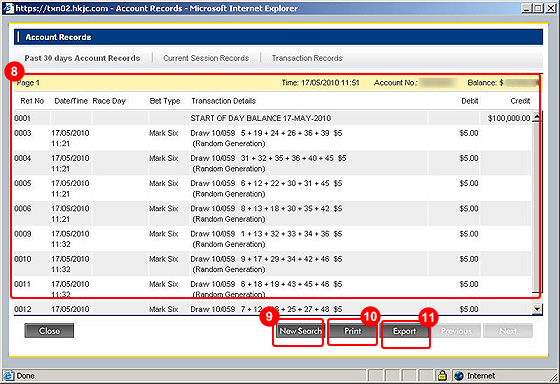Click the Done page icon in status bar

pos(8,376)
